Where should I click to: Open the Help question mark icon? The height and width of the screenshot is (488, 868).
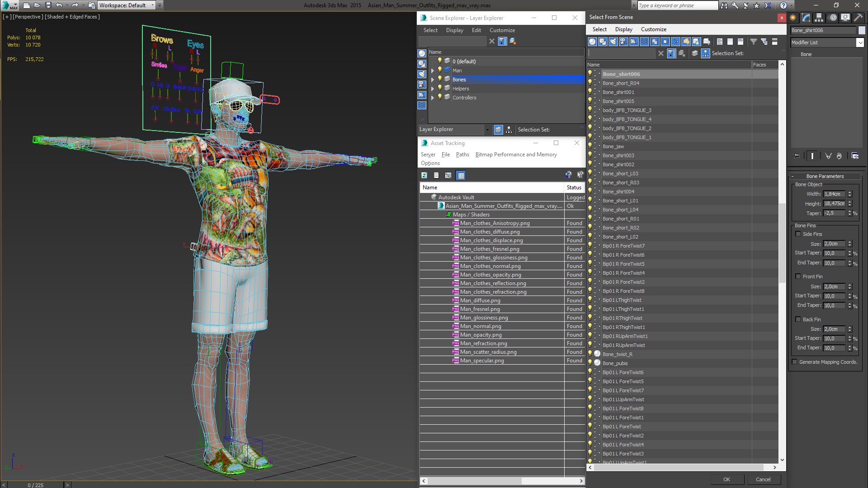tap(783, 5)
